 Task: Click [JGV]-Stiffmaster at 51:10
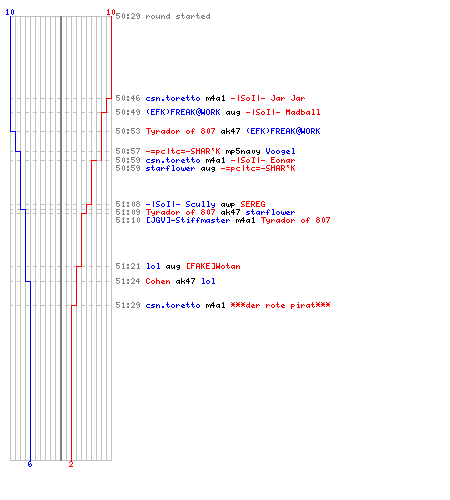(188, 220)
